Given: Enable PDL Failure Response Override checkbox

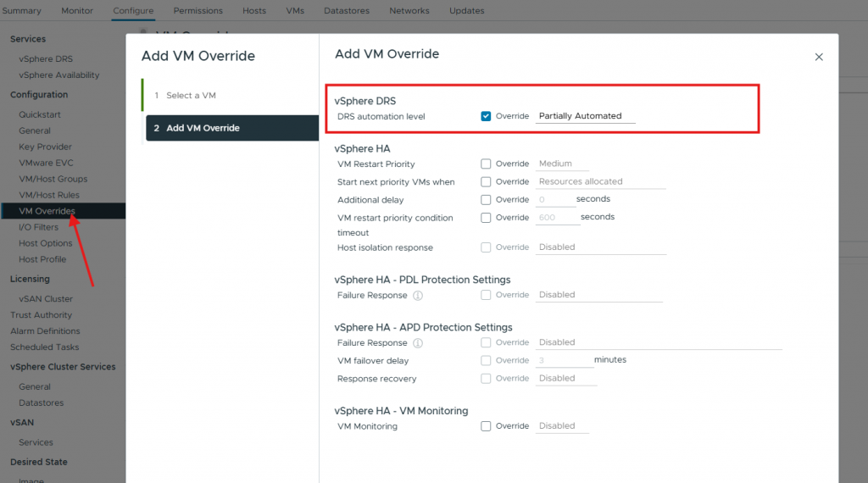Looking at the screenshot, I should pos(486,295).
